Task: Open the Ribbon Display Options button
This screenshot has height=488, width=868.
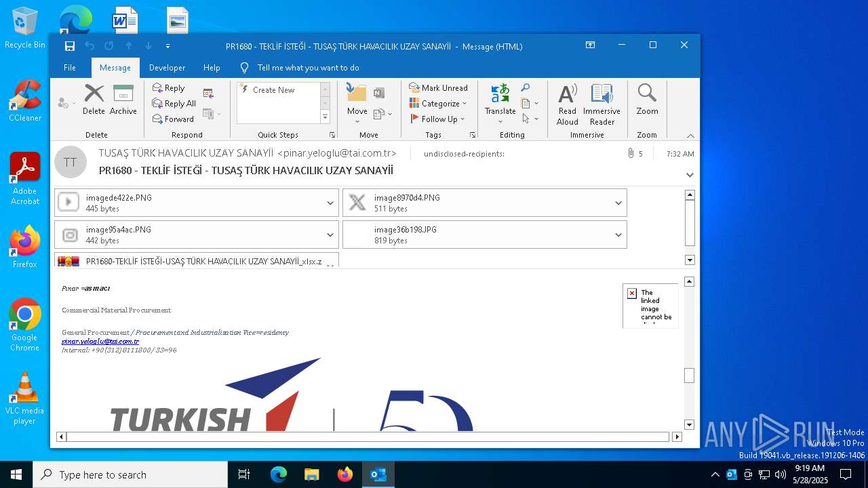Action: tap(590, 45)
